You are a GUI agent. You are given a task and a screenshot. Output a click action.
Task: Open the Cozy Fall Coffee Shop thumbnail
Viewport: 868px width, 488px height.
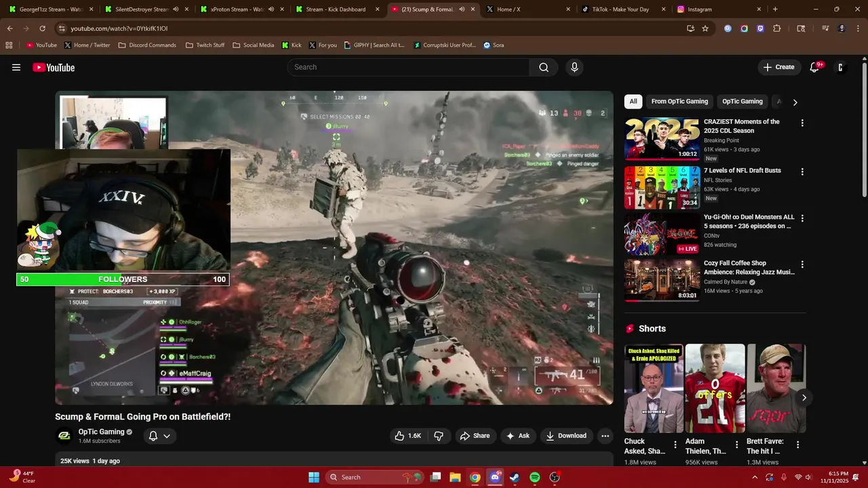[661, 280]
